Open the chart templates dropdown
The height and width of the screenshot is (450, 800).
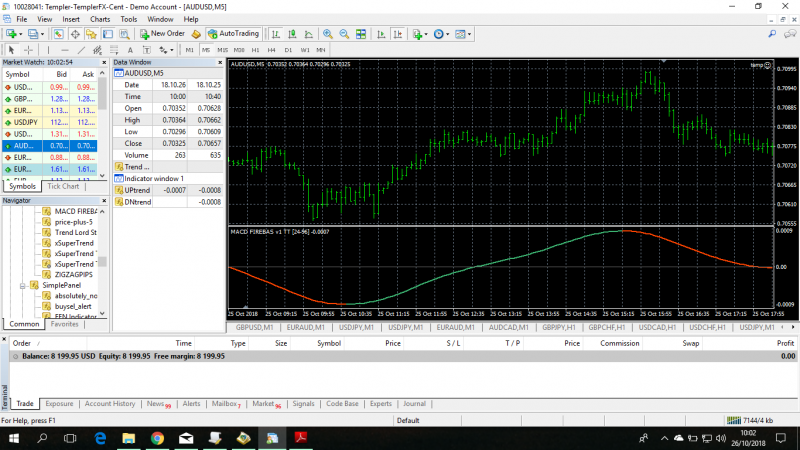(x=463, y=34)
